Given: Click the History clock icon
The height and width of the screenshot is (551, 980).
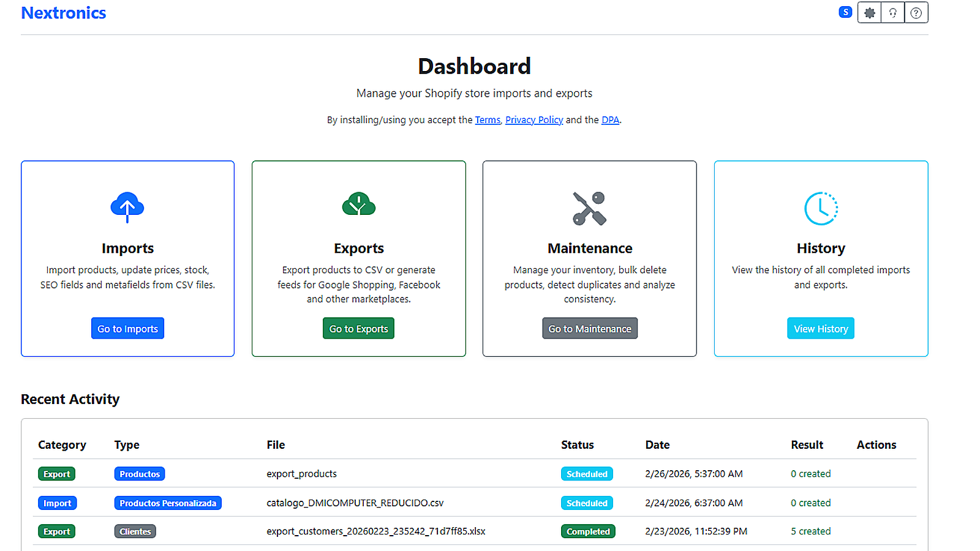Looking at the screenshot, I should tap(821, 208).
